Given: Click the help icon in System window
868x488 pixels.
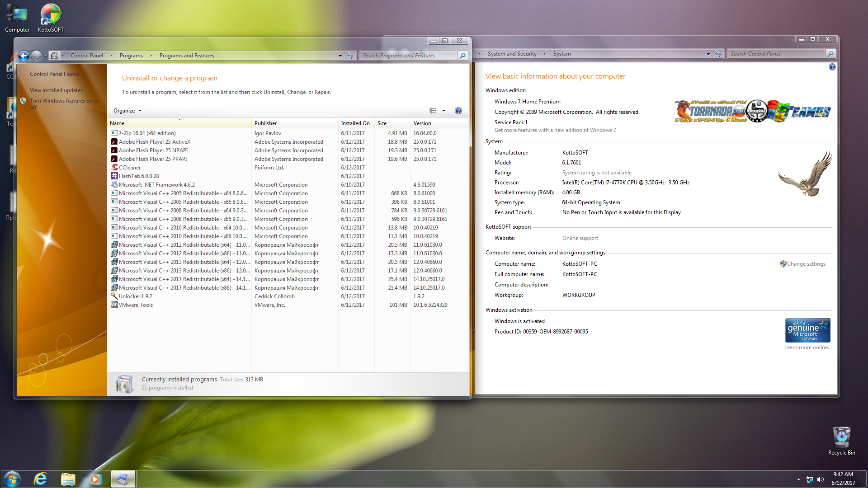Looking at the screenshot, I should click(x=832, y=67).
